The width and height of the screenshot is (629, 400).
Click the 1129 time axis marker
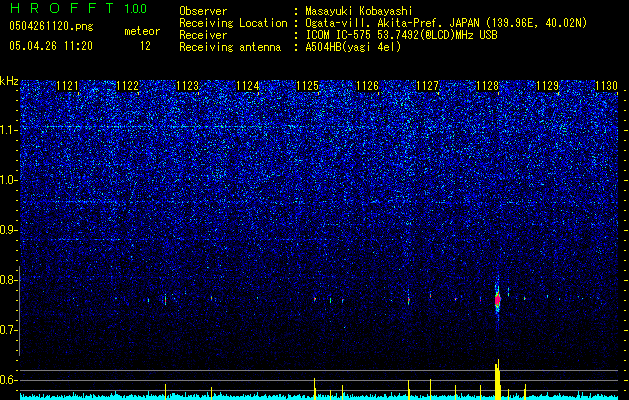(x=548, y=86)
